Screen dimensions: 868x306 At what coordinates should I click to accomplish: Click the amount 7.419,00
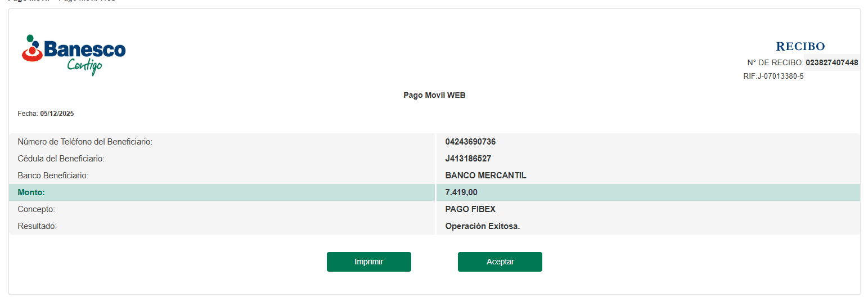pyautogui.click(x=461, y=192)
